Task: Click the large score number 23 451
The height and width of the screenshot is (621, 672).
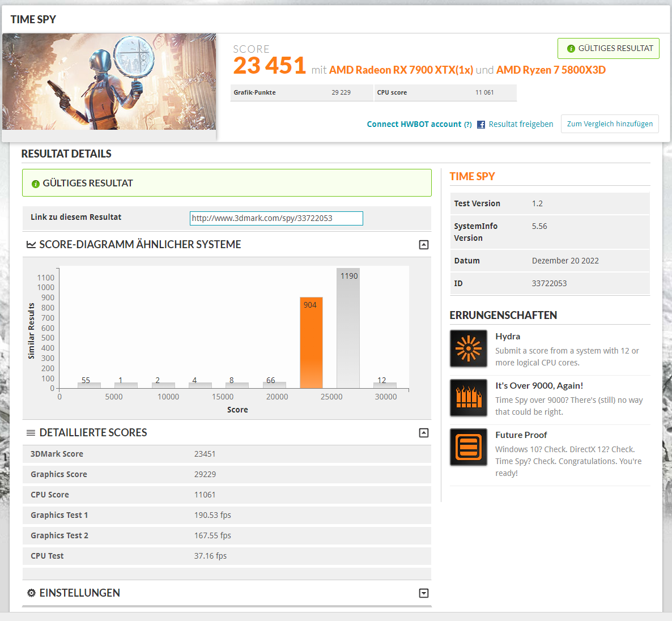Action: point(269,66)
